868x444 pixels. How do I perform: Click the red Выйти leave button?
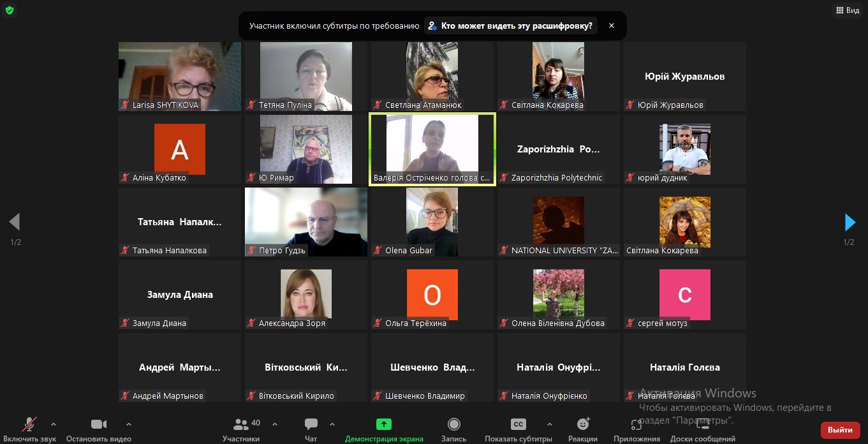click(x=840, y=430)
